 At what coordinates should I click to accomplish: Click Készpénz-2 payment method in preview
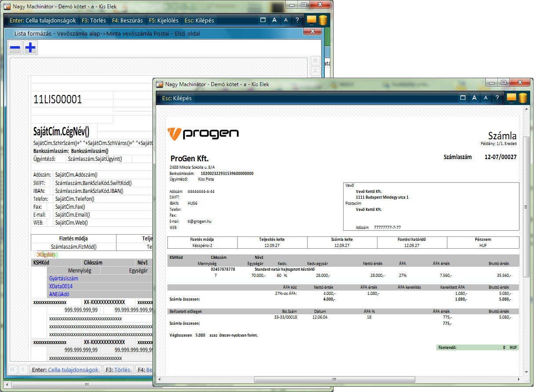203,246
